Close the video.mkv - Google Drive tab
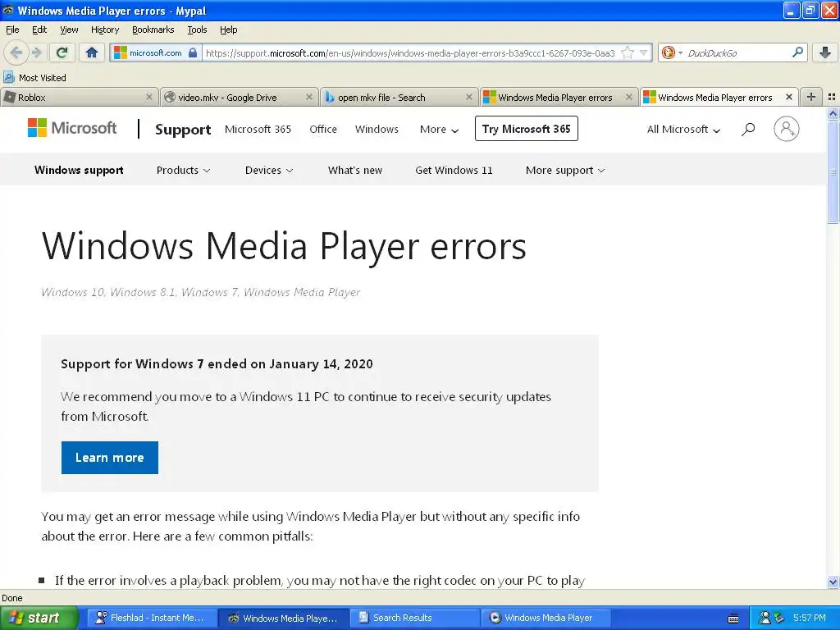 [x=309, y=97]
